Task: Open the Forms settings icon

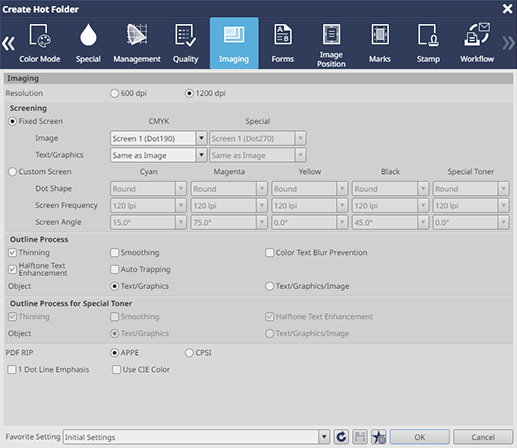Action: 282,34
